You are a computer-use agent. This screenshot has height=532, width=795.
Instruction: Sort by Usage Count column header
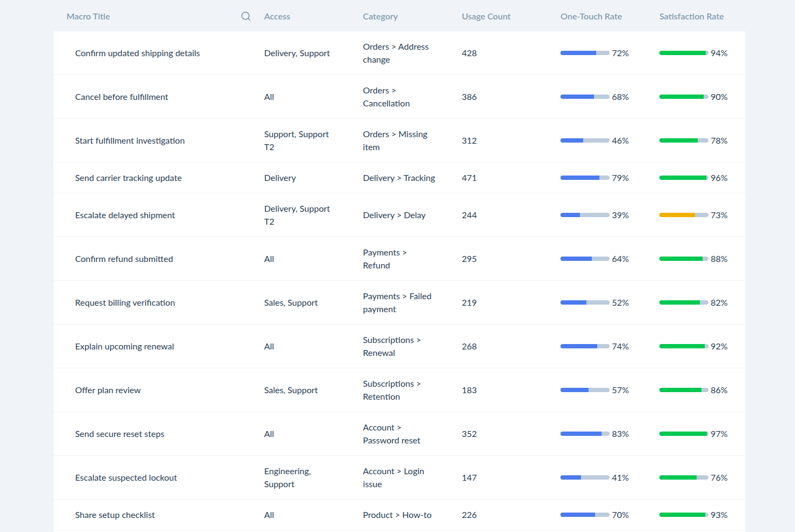(x=486, y=17)
